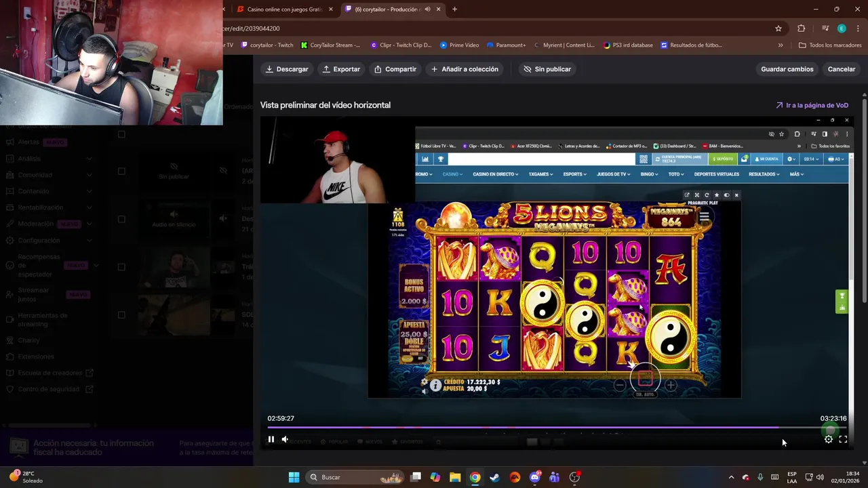Open Escuela de creadores in the sidebar

pos(51,373)
